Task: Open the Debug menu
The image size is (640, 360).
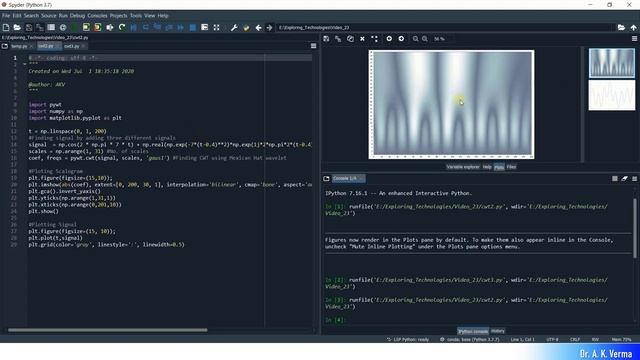Action: coord(77,16)
